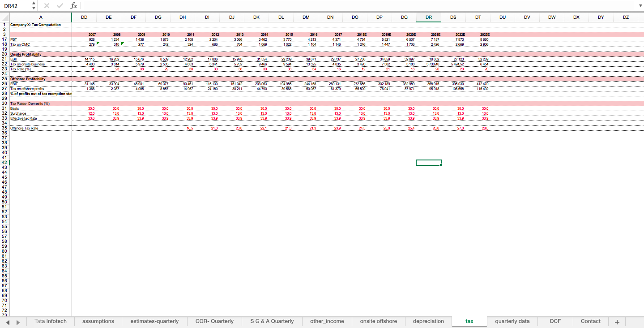
Task: Click the cancel (X) icon in formula bar
Action: point(47,6)
